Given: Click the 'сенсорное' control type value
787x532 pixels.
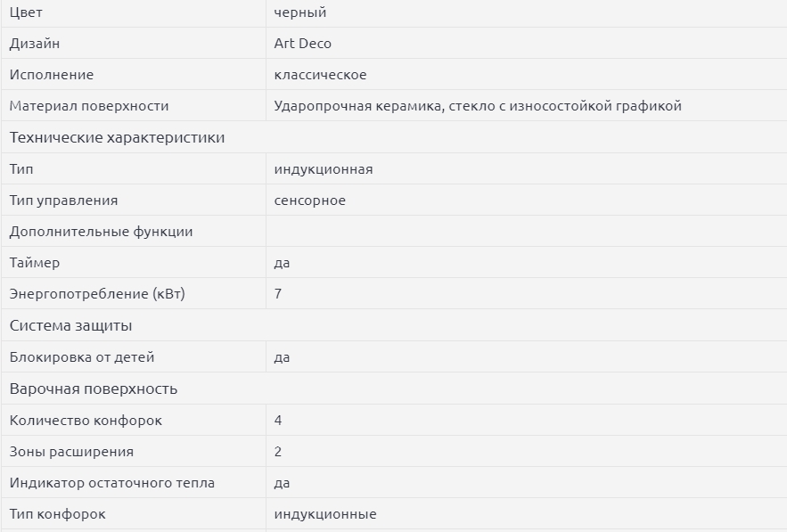Looking at the screenshot, I should pos(310,201).
